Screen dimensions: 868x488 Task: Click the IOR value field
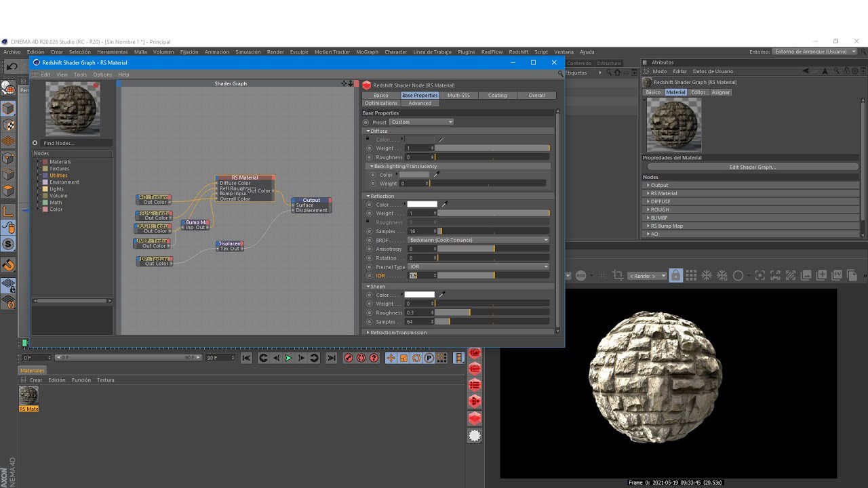point(420,276)
